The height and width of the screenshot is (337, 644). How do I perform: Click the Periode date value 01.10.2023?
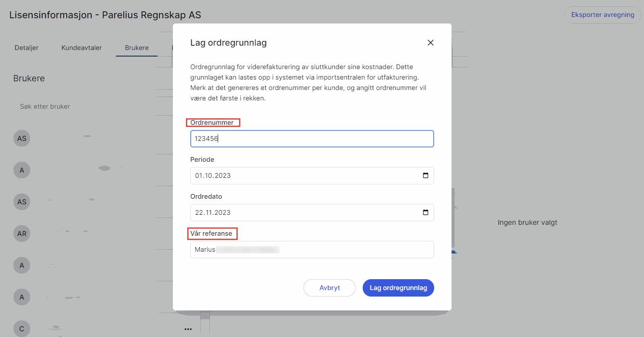tap(213, 176)
